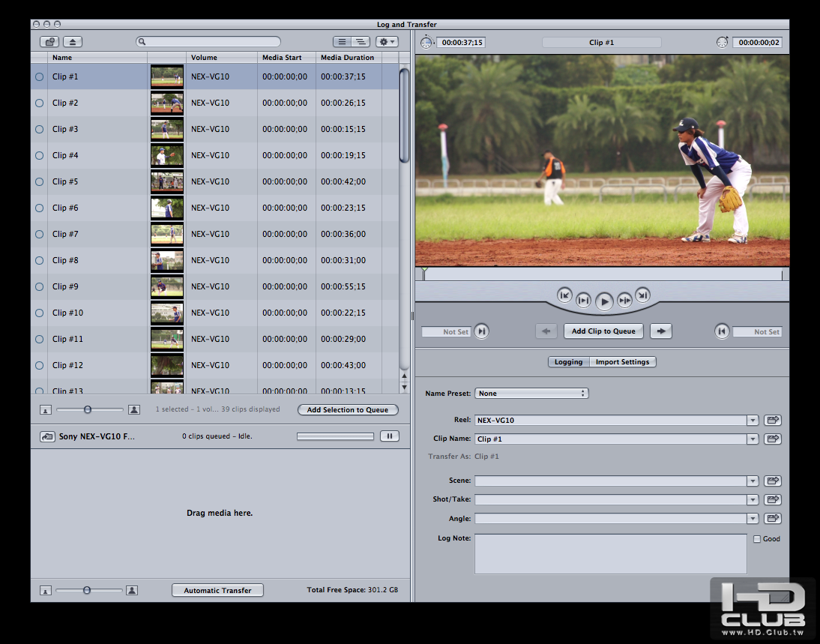Click Add Selection to Queue button

click(x=348, y=410)
